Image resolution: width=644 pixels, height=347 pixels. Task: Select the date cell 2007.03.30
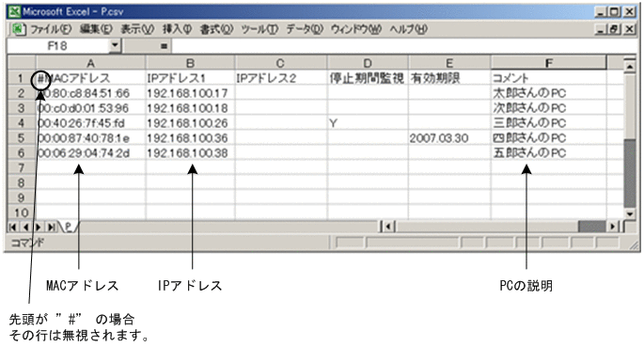coord(449,138)
